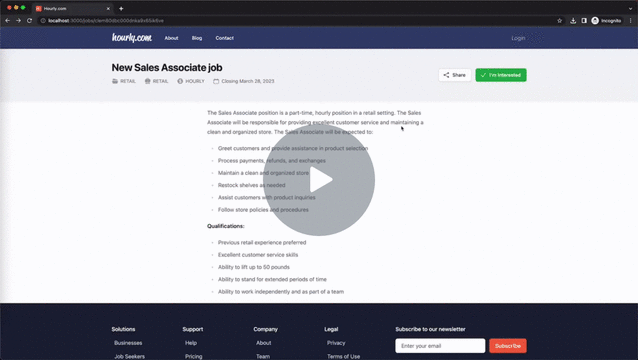Viewport: 638px width, 360px height.
Task: Click the I'm Interested button
Action: (x=501, y=75)
